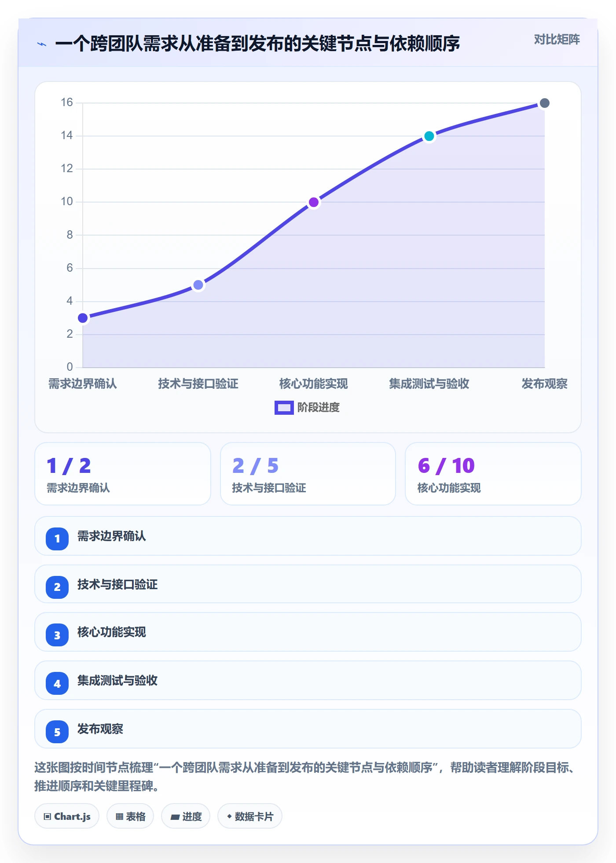Click the 数据卡片 tag
Viewport: 616px width, 863px height.
coord(250,816)
